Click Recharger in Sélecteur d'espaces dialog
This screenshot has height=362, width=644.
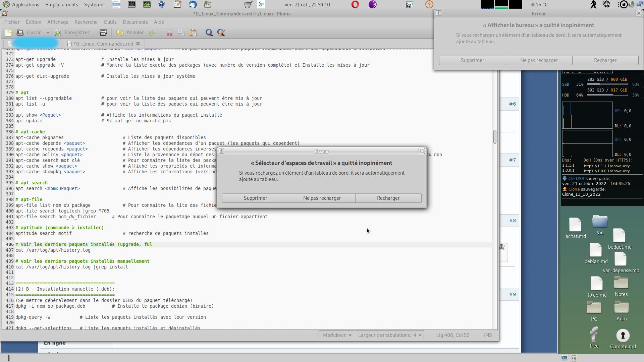pyautogui.click(x=388, y=198)
